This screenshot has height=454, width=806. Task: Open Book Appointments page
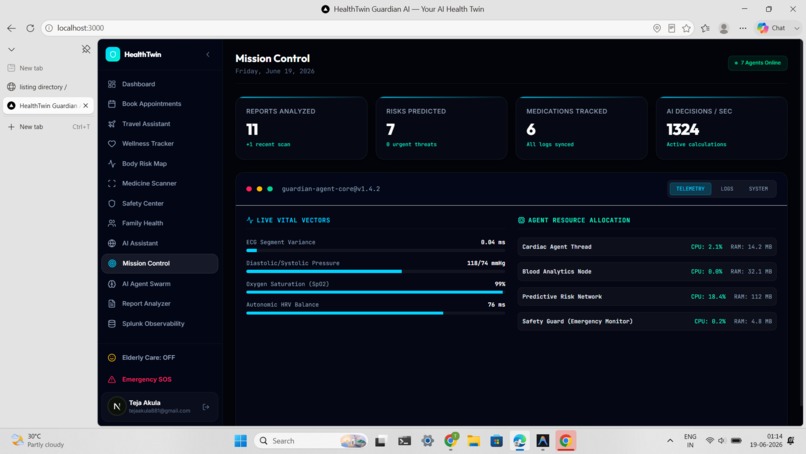click(x=159, y=104)
